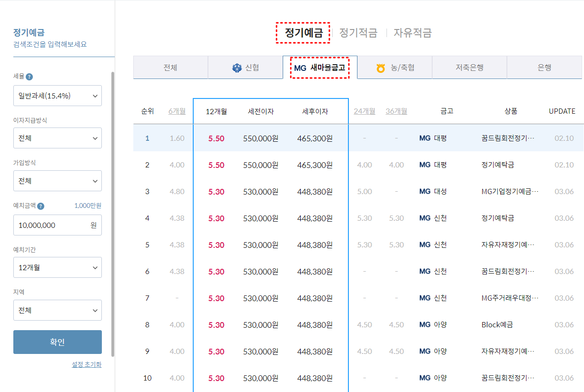584x392 pixels.
Task: Click the 5.00 24-month rate in 대성 row
Action: tap(365, 192)
